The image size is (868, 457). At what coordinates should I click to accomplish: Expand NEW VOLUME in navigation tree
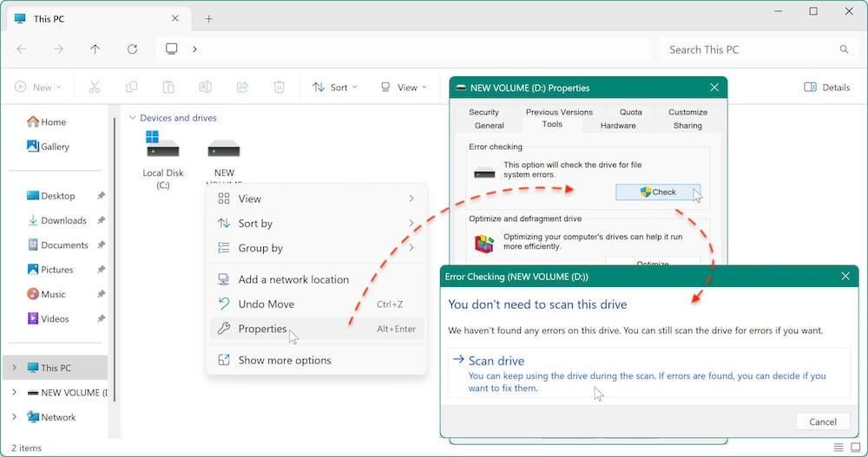(15, 392)
